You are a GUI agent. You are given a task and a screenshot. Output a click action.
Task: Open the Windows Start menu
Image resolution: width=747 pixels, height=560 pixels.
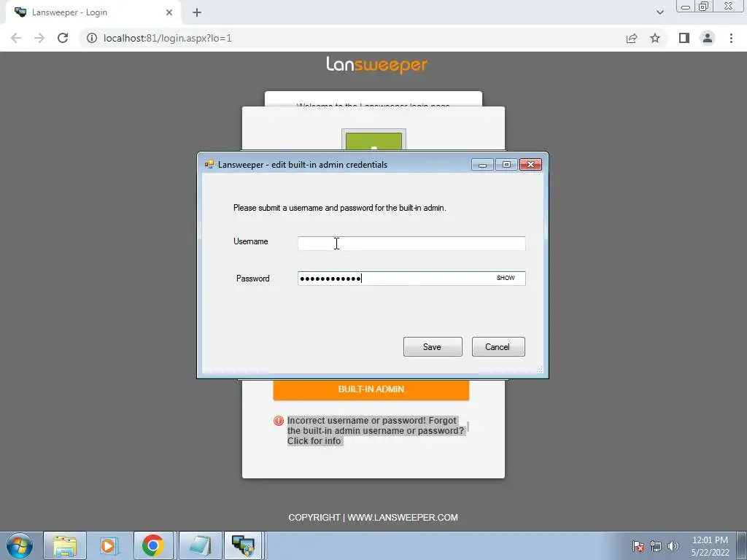coord(20,545)
